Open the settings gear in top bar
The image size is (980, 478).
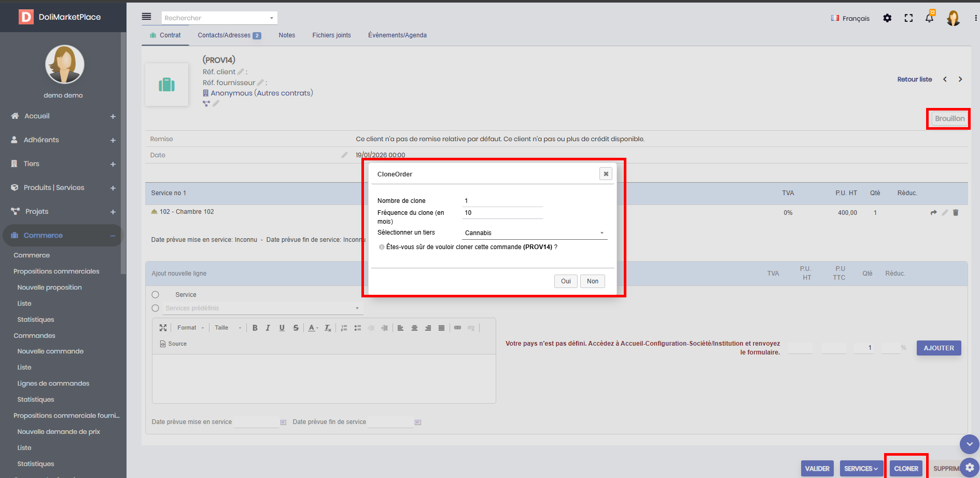pos(887,18)
